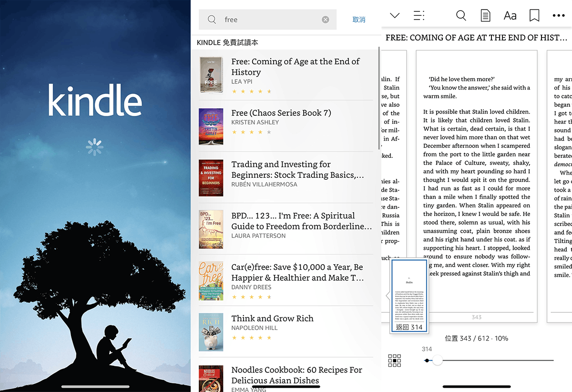
Task: Click author name NAPOLEON HILL
Action: [x=254, y=328]
